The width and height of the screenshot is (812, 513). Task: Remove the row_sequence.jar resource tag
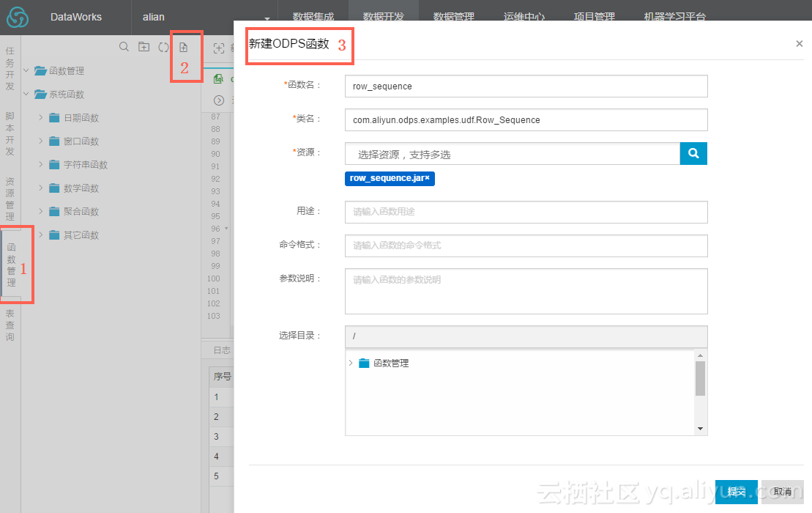pyautogui.click(x=427, y=178)
